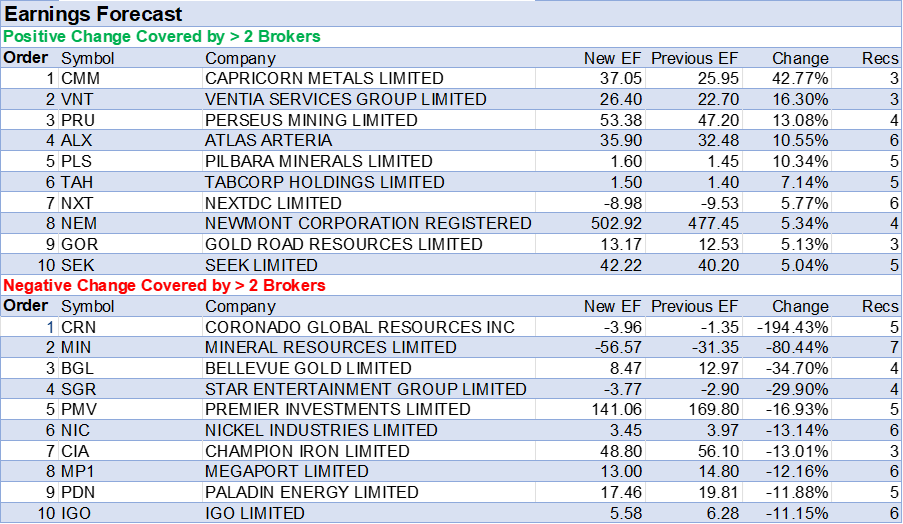Click the NEWMONT CORPORATION REGISTERED cell

click(x=367, y=223)
